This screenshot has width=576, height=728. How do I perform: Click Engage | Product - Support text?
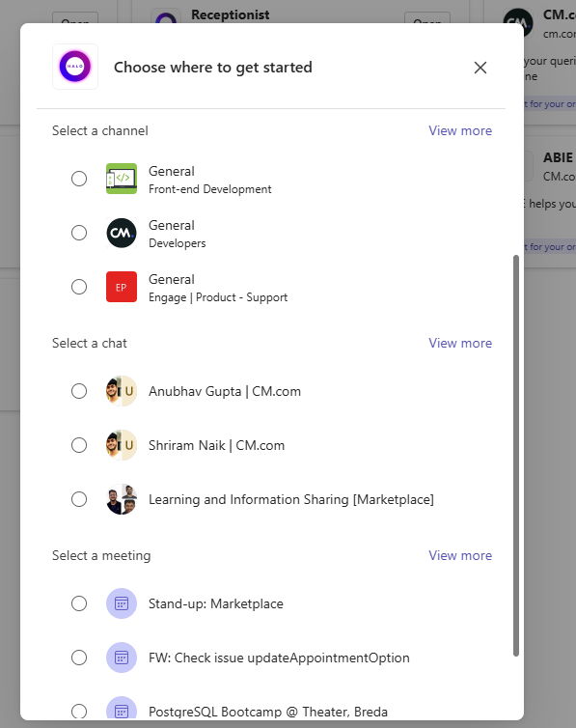218,297
